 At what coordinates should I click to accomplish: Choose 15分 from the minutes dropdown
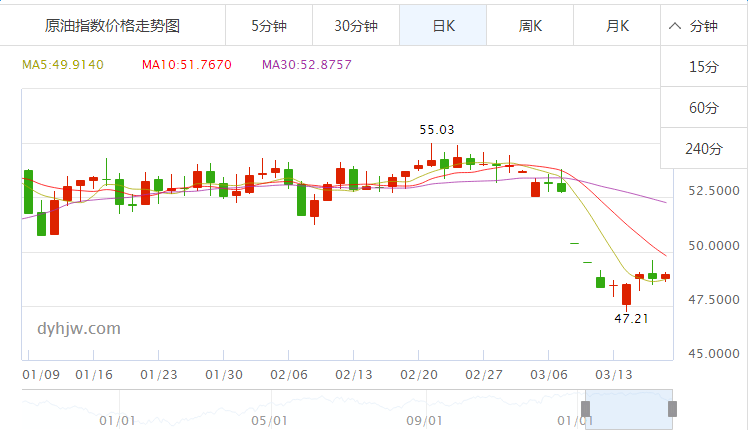704,67
